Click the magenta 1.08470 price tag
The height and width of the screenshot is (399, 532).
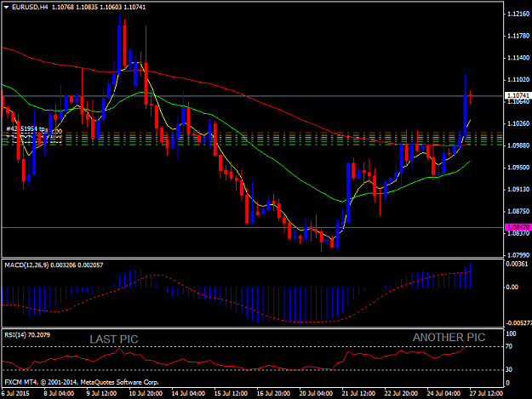click(x=518, y=227)
